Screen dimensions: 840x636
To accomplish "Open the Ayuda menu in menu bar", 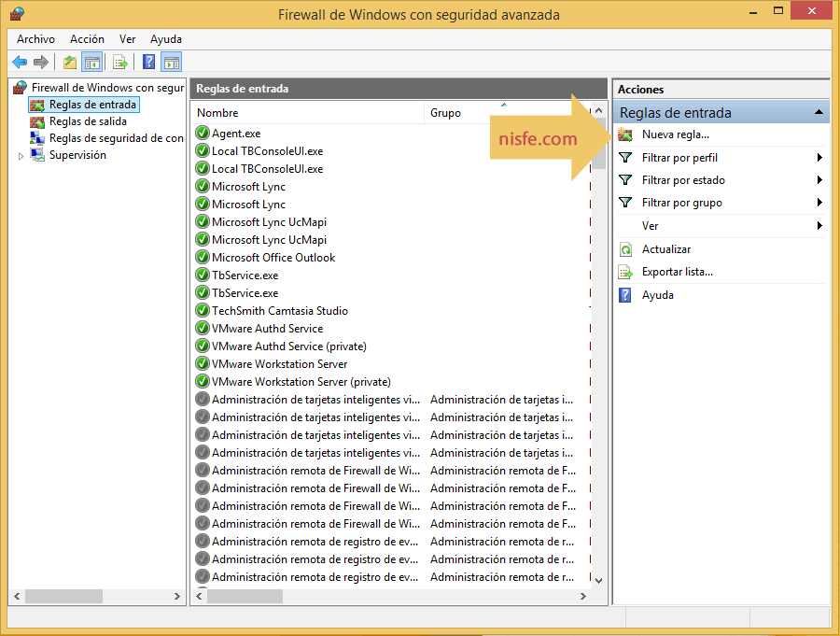I will click(x=165, y=39).
